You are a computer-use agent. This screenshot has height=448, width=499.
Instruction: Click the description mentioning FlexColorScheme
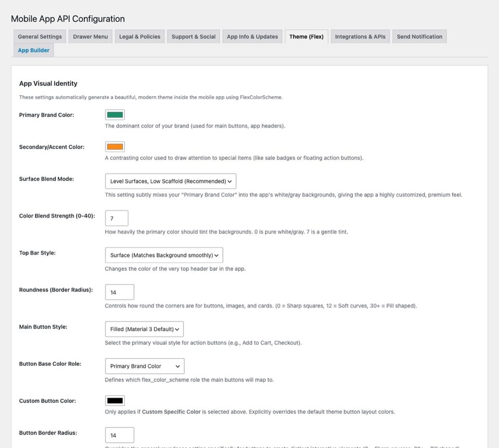click(x=151, y=97)
